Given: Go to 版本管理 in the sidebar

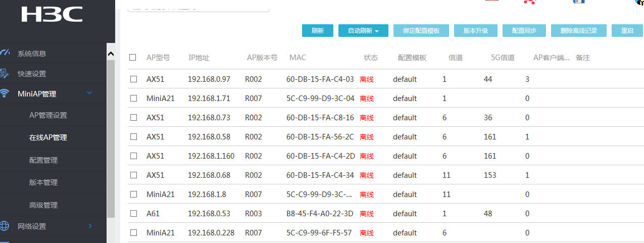Looking at the screenshot, I should click(43, 182).
